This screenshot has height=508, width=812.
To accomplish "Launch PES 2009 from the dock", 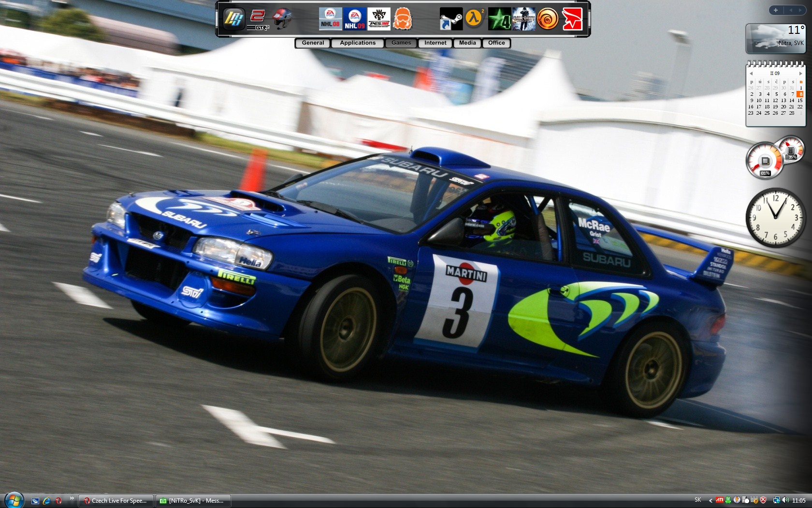I will (x=379, y=19).
